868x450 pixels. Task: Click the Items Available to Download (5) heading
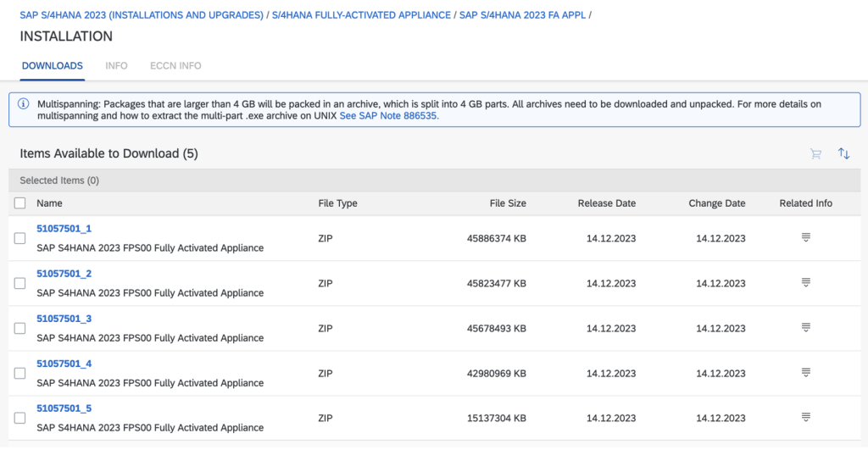click(109, 153)
